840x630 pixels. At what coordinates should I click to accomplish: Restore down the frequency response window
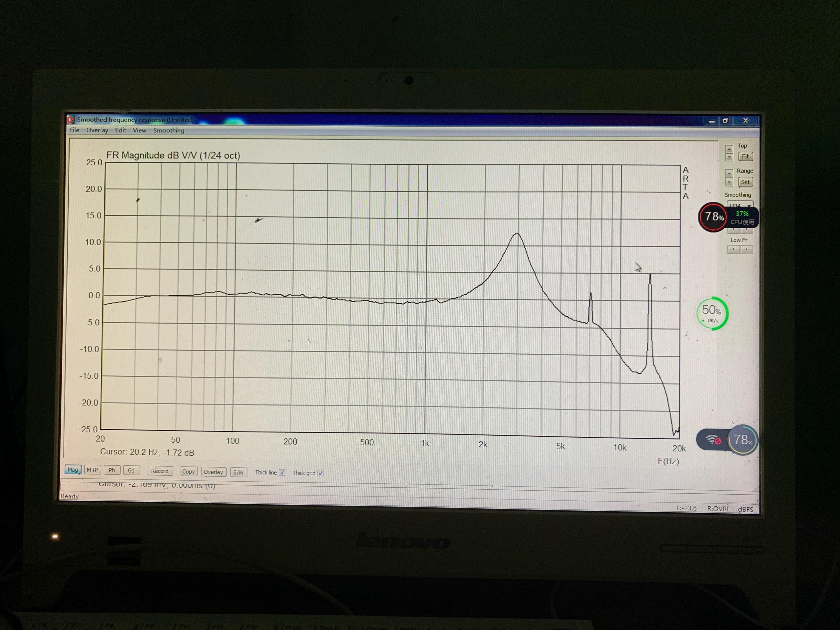coord(725,121)
